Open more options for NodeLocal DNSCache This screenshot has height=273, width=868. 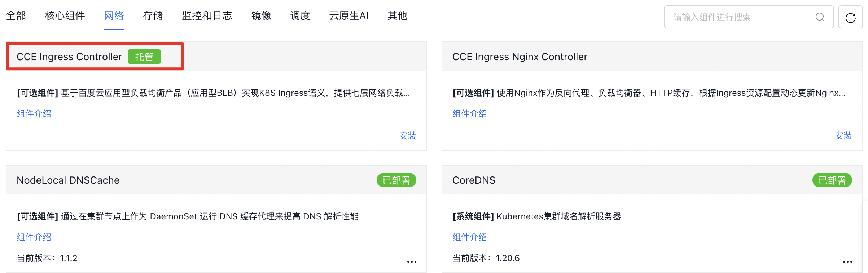pyautogui.click(x=412, y=261)
